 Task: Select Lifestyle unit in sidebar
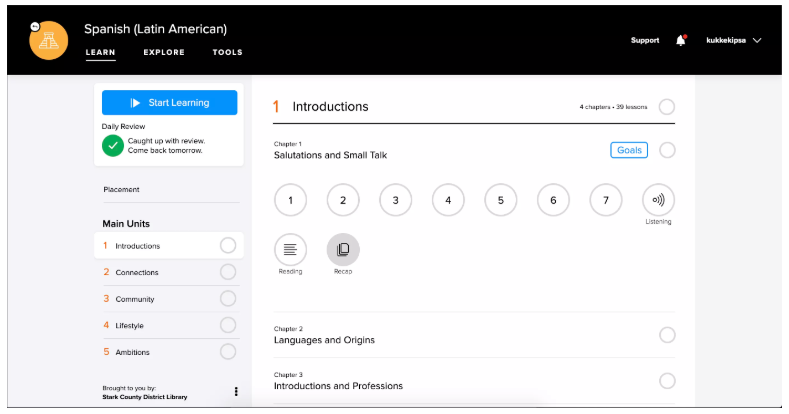coord(129,325)
